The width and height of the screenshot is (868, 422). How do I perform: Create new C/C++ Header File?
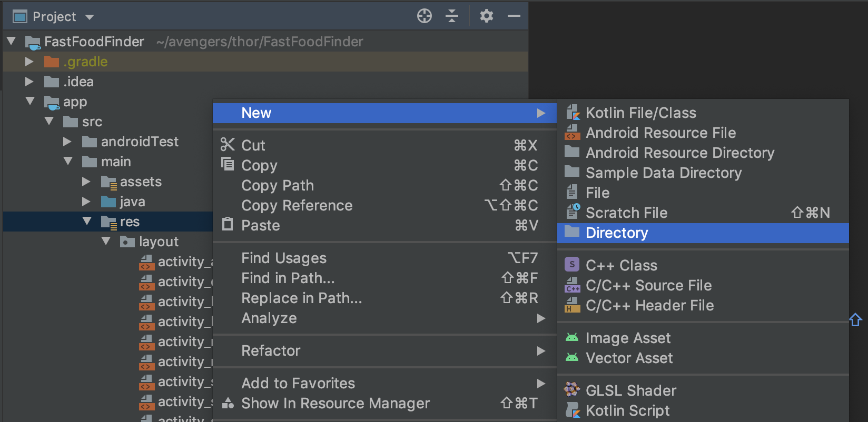(x=703, y=305)
